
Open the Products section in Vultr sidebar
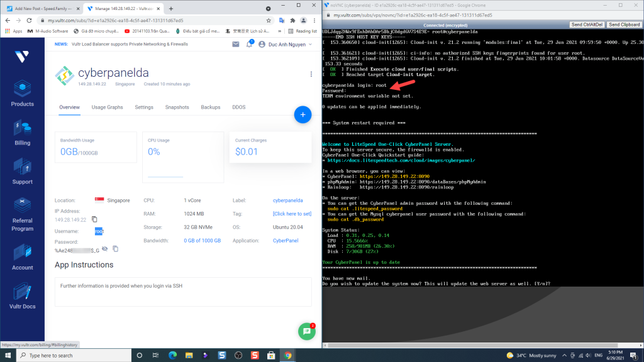[x=22, y=92]
